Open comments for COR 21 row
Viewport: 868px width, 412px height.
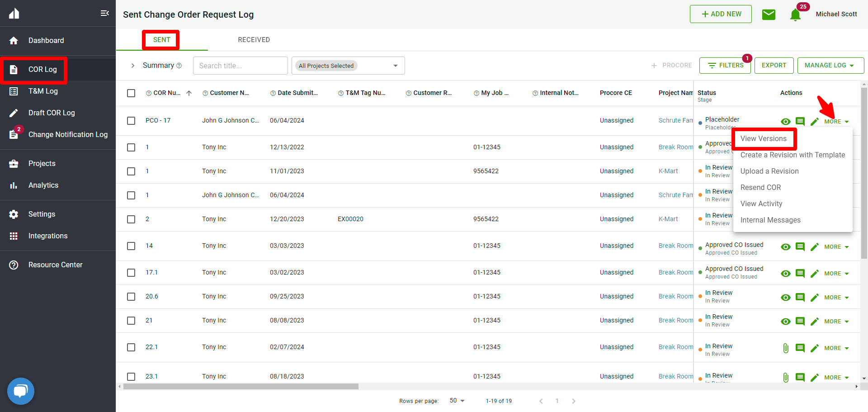[800, 322]
